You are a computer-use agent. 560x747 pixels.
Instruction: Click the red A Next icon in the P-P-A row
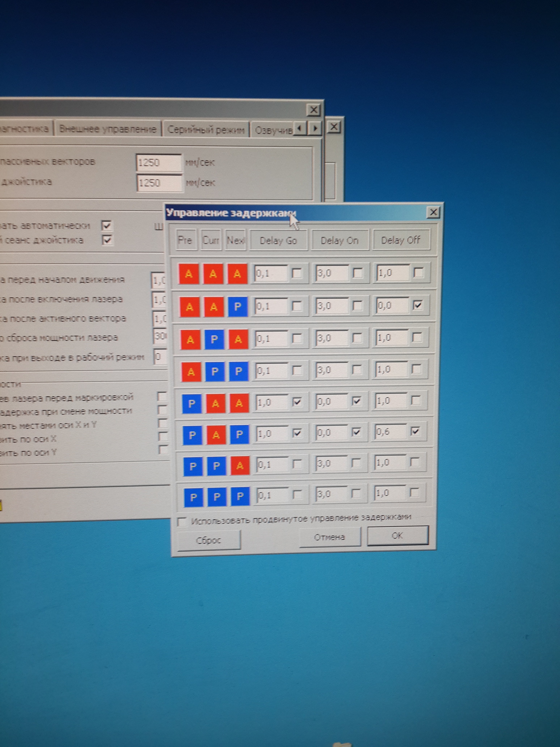pos(240,466)
